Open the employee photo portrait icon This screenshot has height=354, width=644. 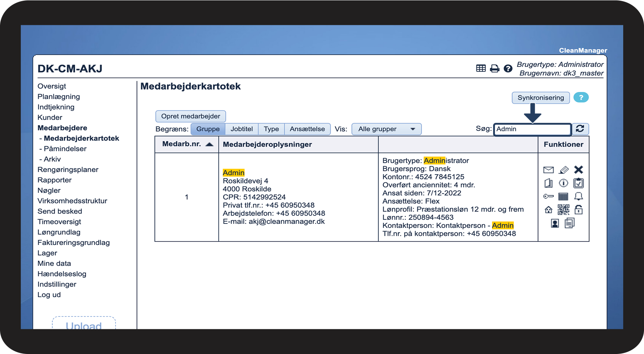click(555, 223)
